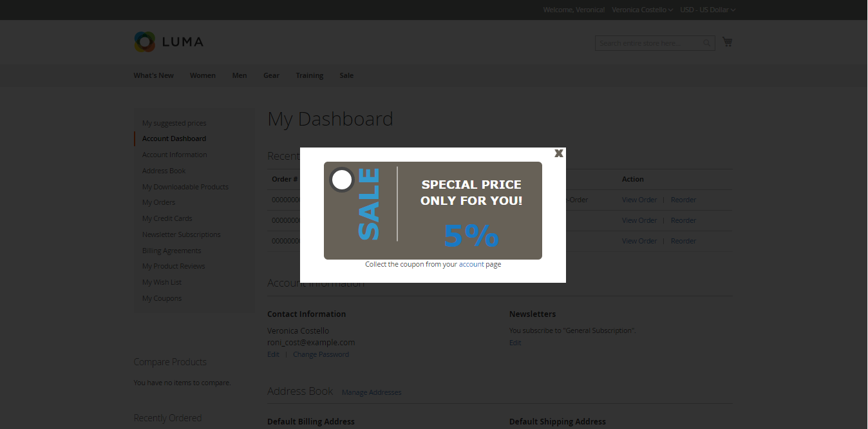Screen dimensions: 868x429
Task: Open the Women menu
Action: pyautogui.click(x=203, y=75)
